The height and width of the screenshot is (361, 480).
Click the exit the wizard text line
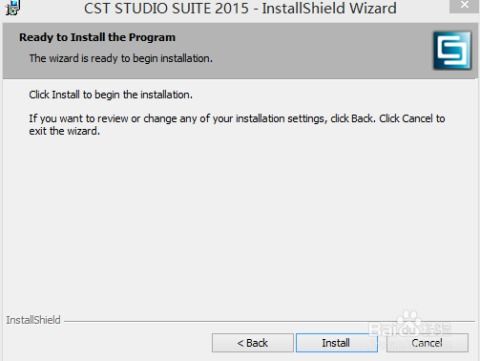tap(64, 131)
